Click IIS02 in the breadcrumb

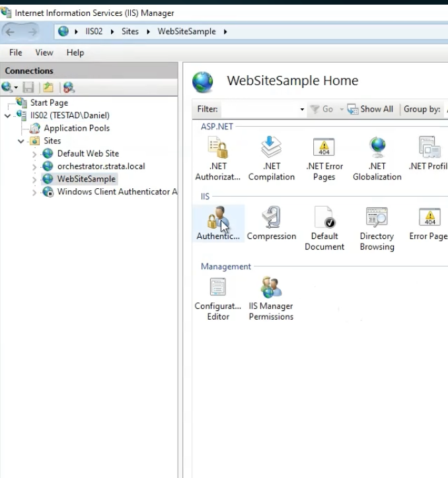pos(94,32)
